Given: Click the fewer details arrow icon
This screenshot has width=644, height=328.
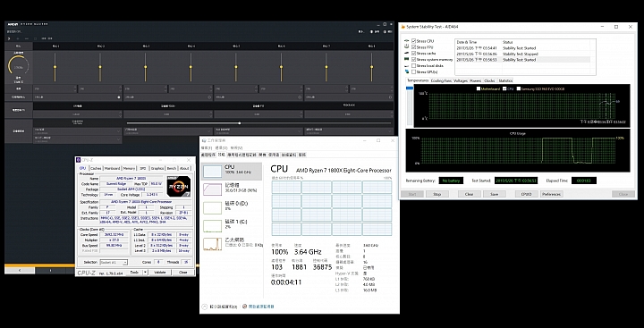Looking at the screenshot, I should pos(205,307).
